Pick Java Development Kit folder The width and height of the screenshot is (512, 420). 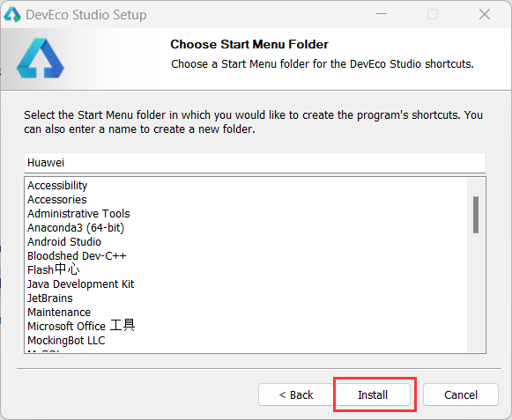point(81,284)
